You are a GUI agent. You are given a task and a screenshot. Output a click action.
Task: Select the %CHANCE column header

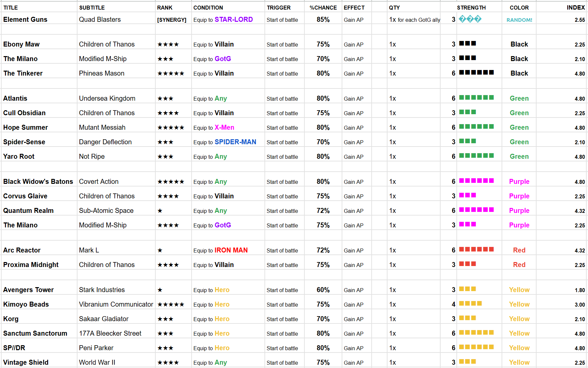323,8
